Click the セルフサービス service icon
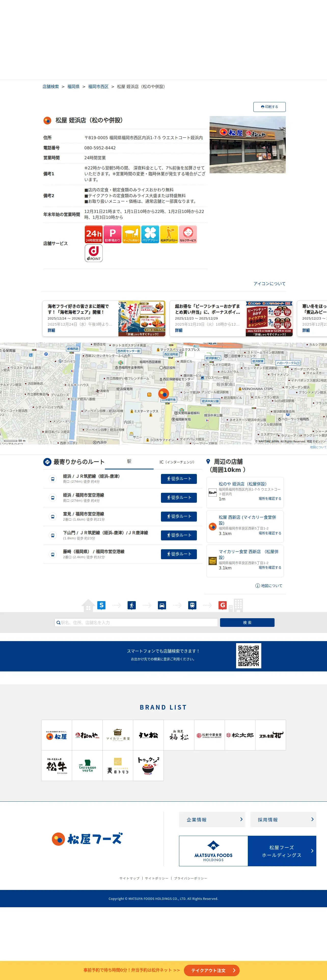 pos(188,234)
